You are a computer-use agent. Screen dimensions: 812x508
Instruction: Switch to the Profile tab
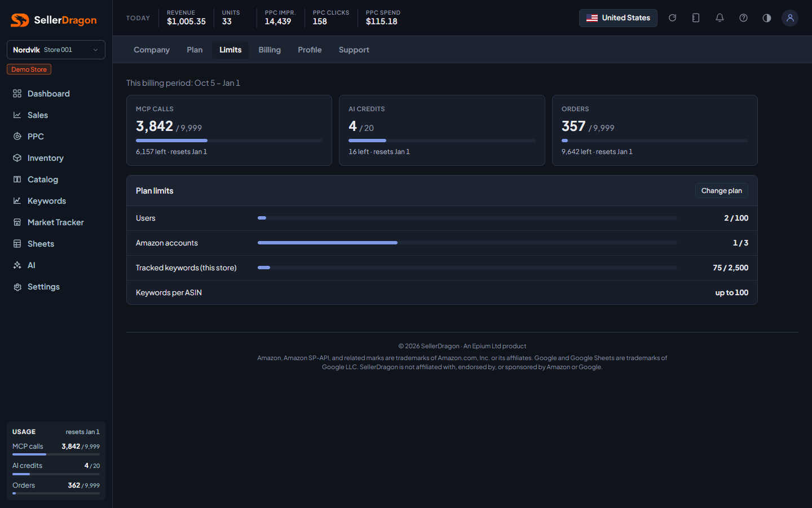(310, 50)
